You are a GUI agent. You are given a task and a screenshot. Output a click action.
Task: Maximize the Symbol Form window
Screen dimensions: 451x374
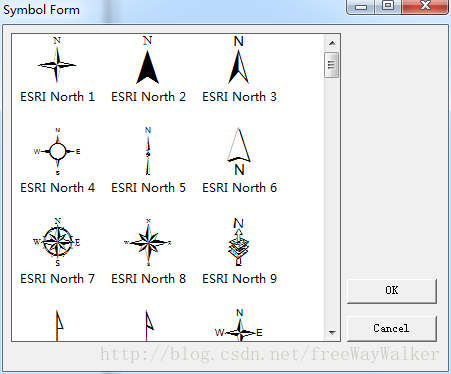(x=388, y=6)
